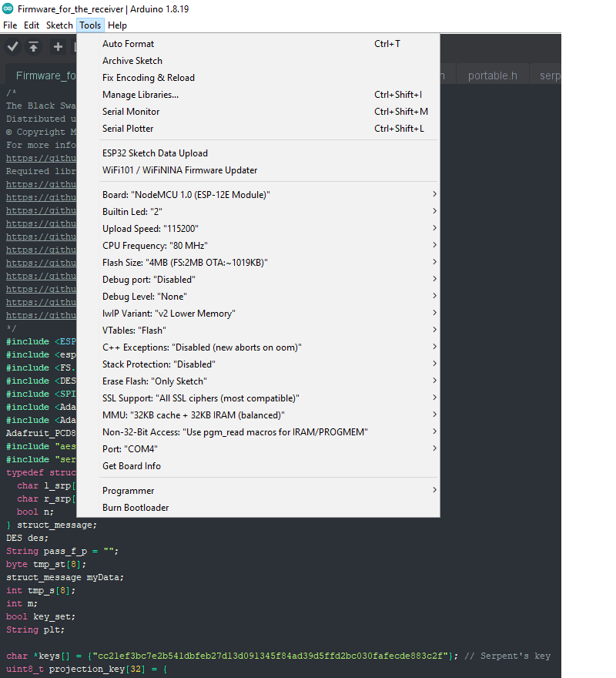
Task: Click the 'String plt;' line
Action: pos(35,629)
